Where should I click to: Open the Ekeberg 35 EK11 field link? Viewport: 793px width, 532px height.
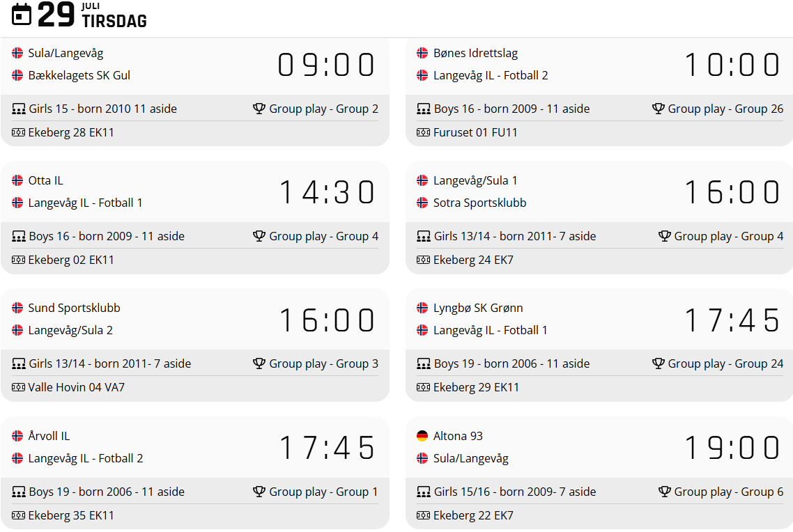pos(71,515)
